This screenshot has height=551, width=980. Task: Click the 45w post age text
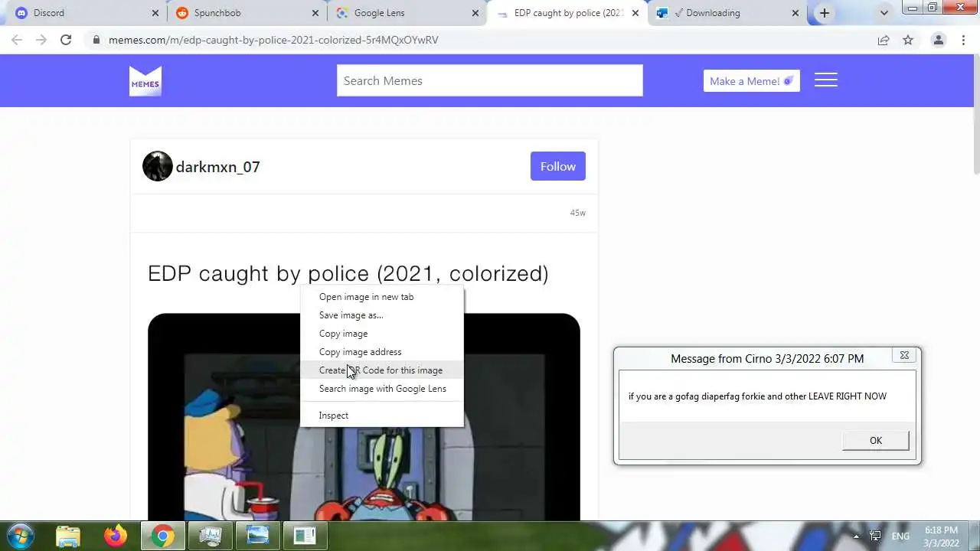(578, 213)
